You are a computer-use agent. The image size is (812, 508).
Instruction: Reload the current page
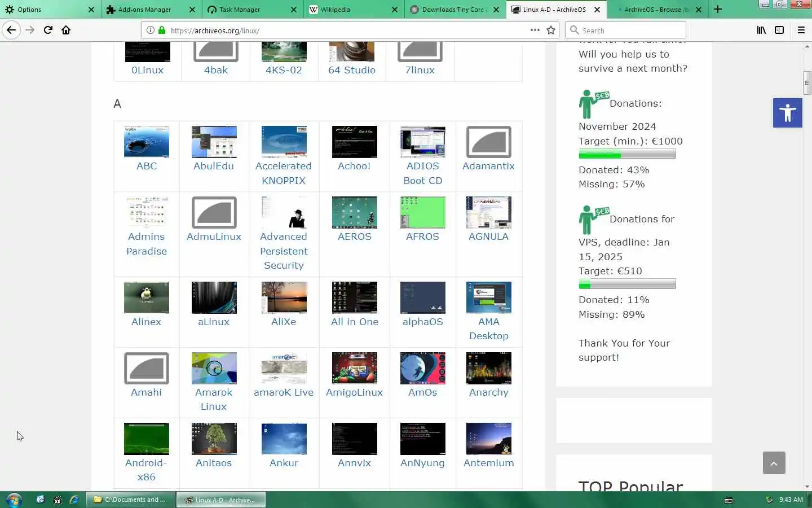click(x=48, y=30)
